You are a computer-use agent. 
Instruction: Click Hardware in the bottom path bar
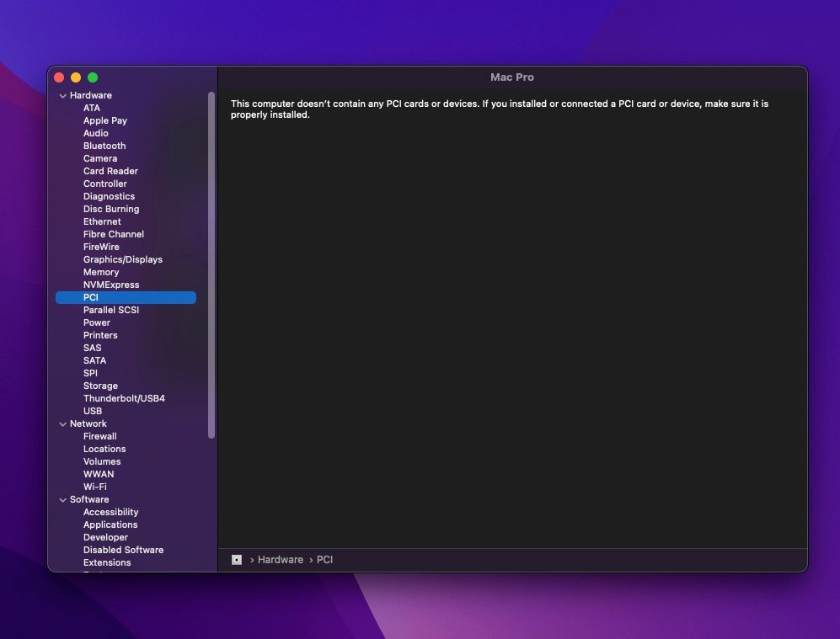(x=280, y=560)
